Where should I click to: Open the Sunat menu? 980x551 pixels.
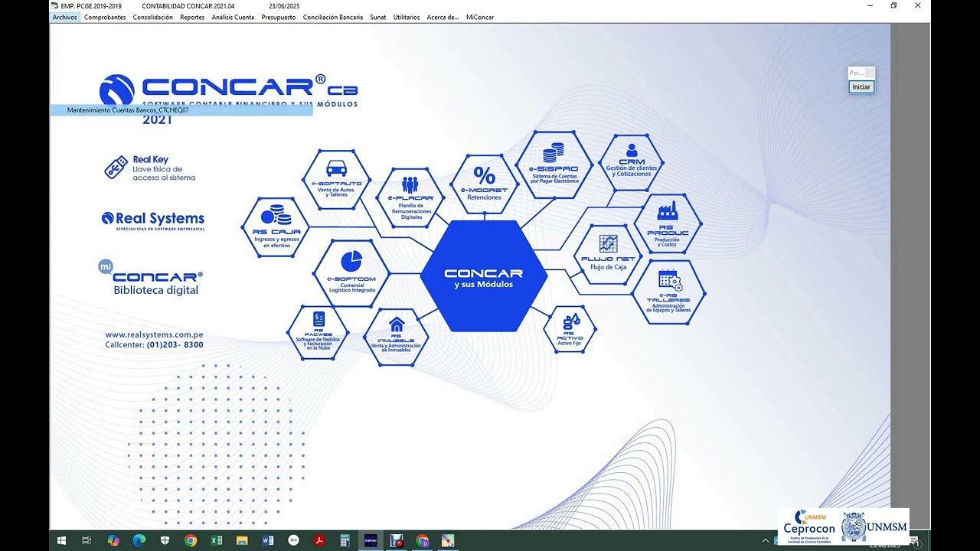(378, 17)
